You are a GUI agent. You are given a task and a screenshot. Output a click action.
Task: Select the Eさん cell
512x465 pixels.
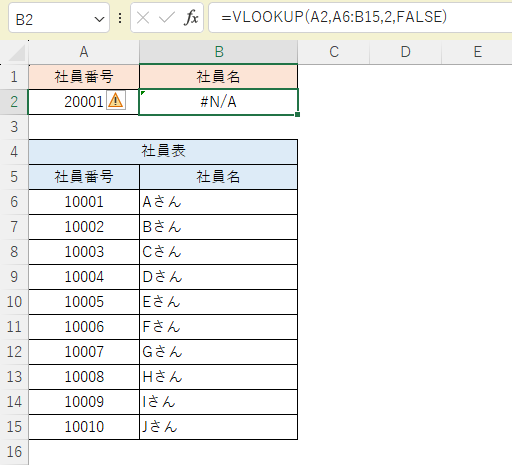[218, 302]
